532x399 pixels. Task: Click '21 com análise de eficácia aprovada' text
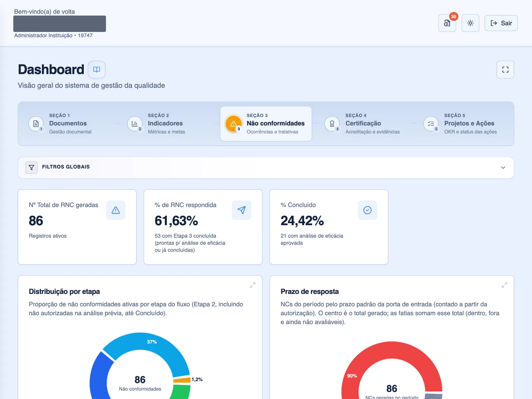[312, 239]
